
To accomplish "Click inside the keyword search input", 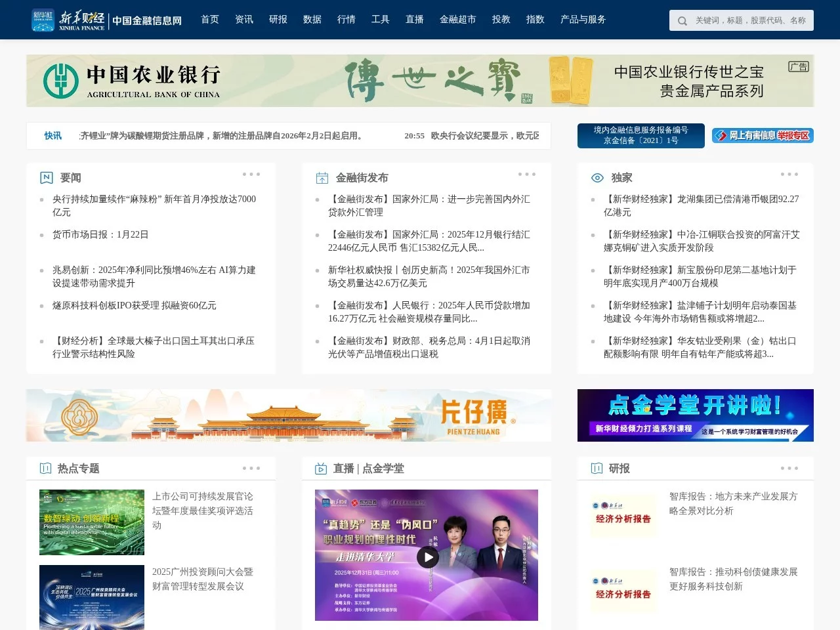I will coord(748,20).
